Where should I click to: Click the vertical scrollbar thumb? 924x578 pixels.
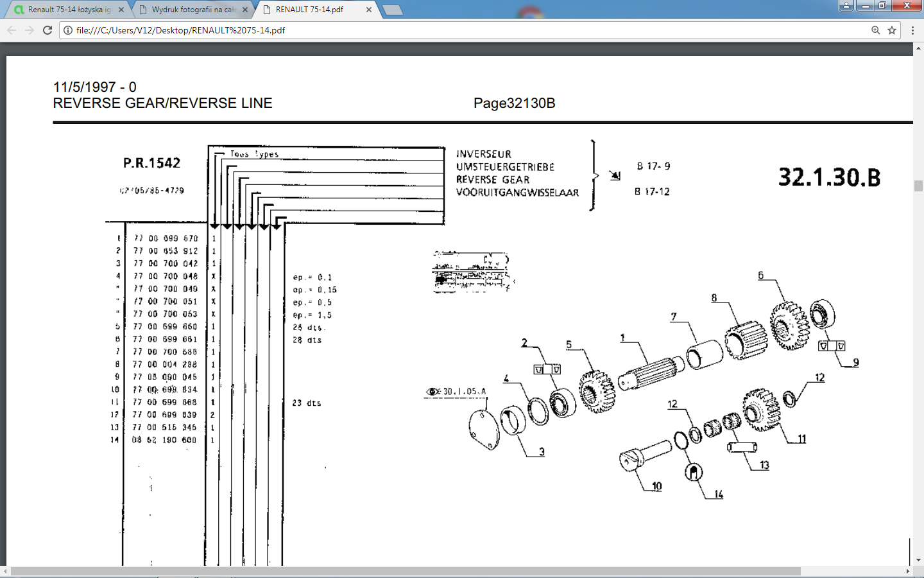[x=918, y=186]
